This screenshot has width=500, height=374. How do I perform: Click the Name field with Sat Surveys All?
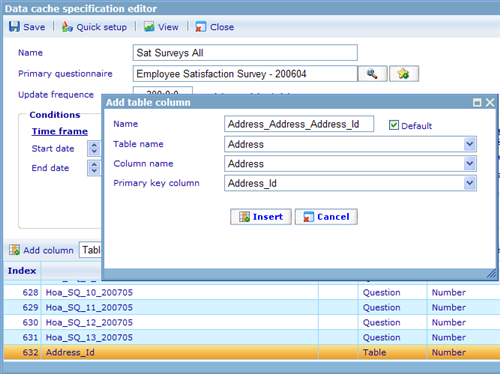[245, 53]
